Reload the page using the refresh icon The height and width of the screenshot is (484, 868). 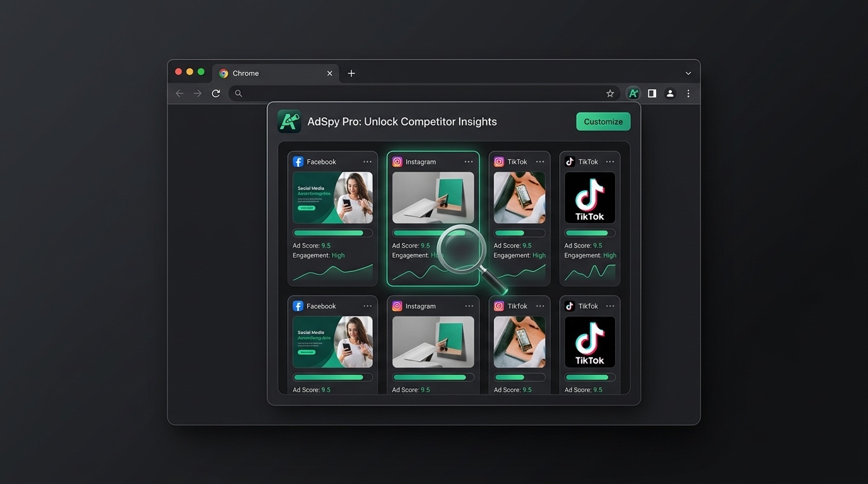[216, 93]
